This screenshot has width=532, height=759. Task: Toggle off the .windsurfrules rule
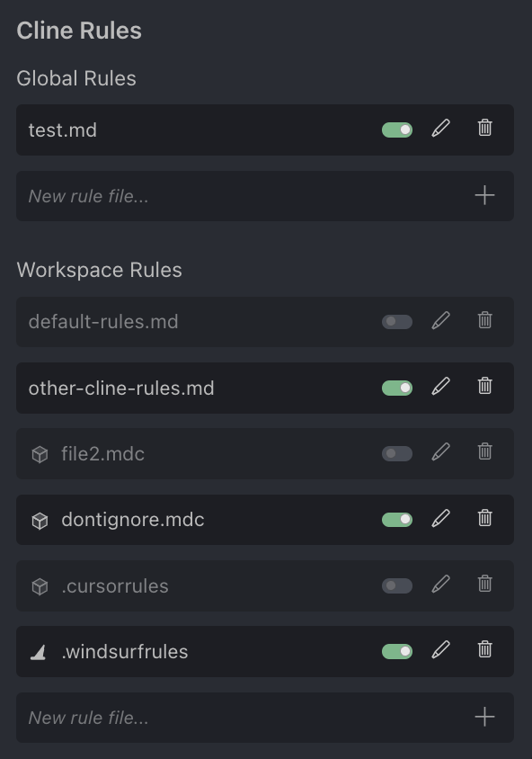[397, 652]
